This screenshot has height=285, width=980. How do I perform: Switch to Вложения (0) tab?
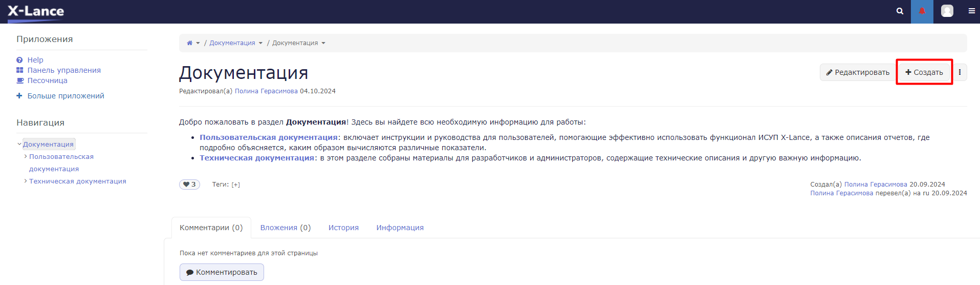286,228
